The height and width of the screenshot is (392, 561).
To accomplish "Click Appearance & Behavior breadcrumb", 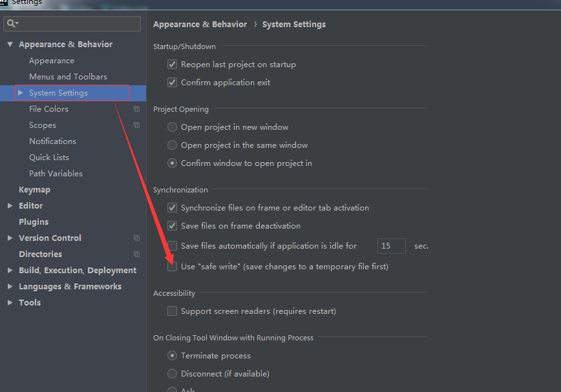I will (x=200, y=25).
